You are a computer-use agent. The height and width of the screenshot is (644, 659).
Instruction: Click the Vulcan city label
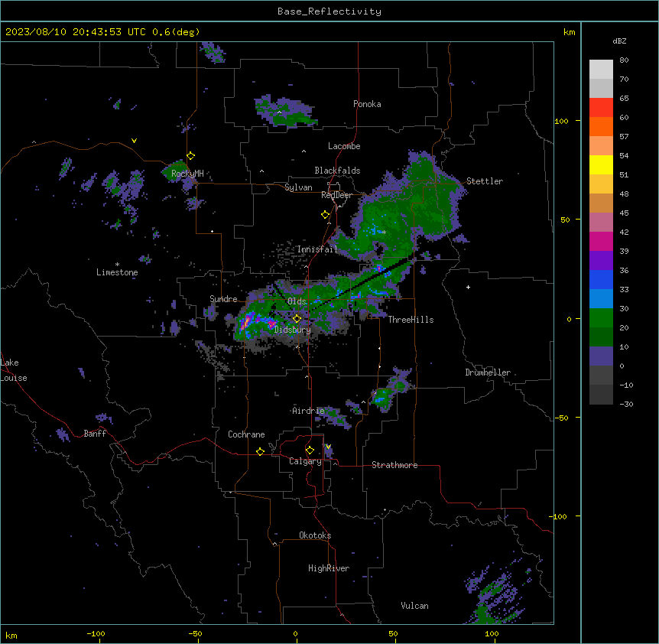click(415, 606)
